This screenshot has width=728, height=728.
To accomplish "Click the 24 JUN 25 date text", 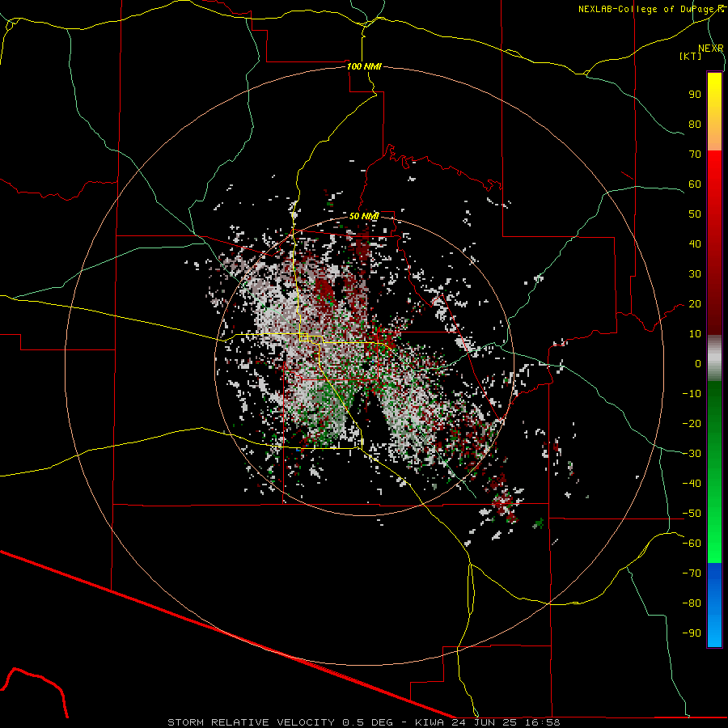I will click(485, 722).
